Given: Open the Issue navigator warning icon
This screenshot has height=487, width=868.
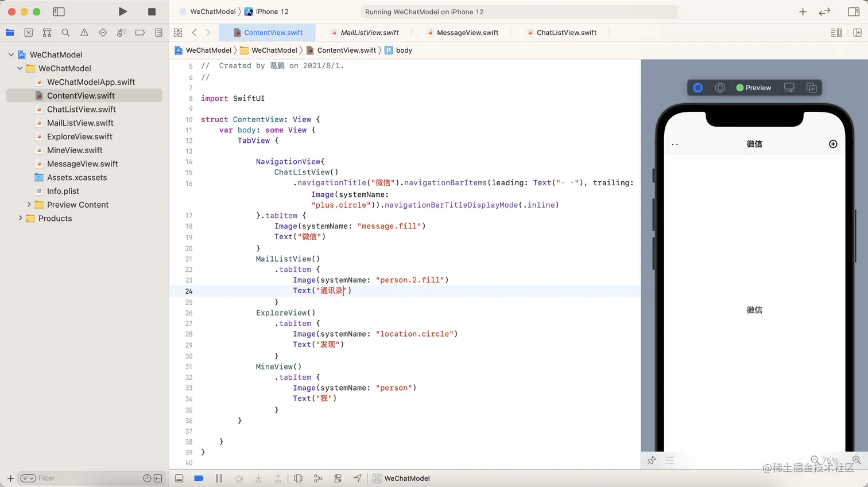Looking at the screenshot, I should (84, 33).
